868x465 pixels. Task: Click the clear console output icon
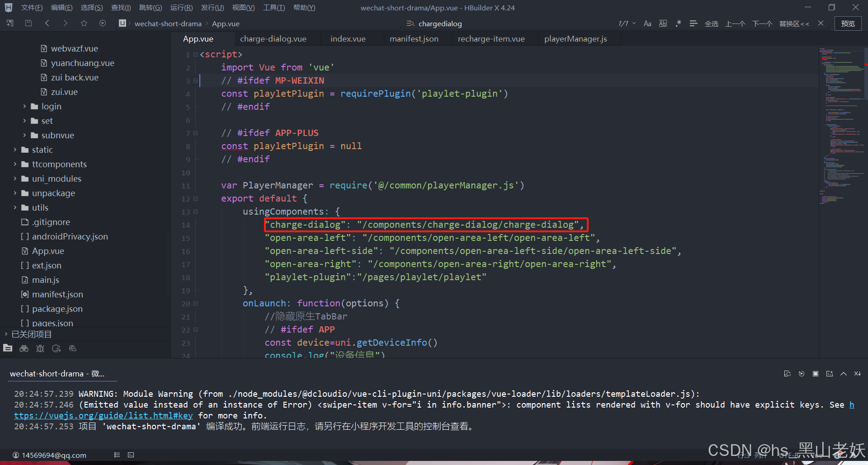click(788, 374)
